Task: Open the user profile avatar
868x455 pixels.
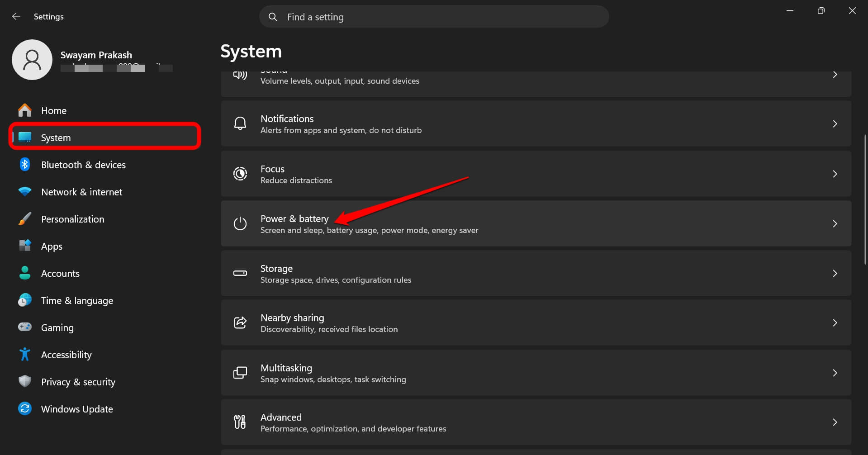Action: click(32, 60)
